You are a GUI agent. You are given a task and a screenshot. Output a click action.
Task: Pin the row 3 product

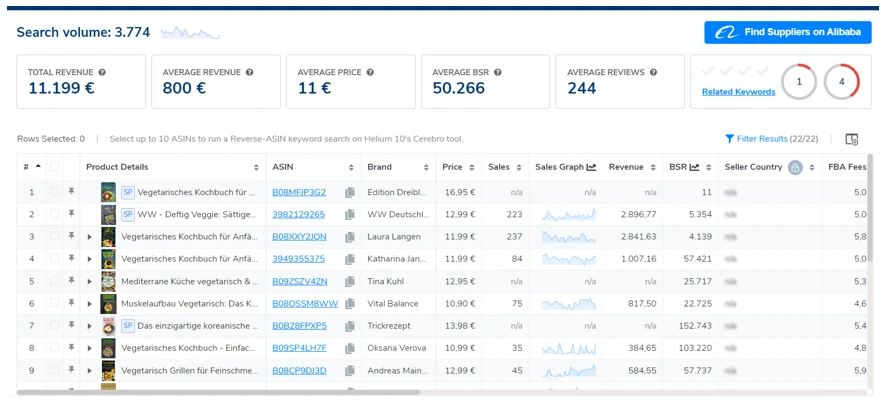tap(71, 237)
